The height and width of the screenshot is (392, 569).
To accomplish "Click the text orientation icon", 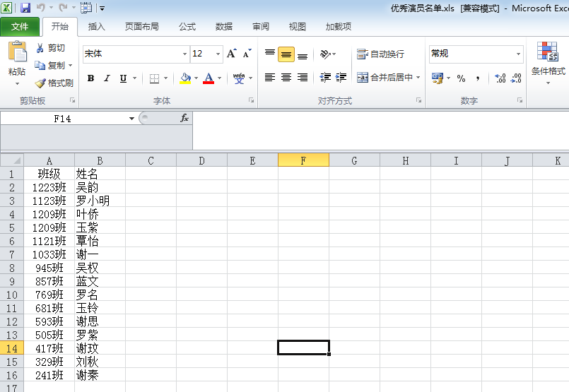I will pos(325,54).
